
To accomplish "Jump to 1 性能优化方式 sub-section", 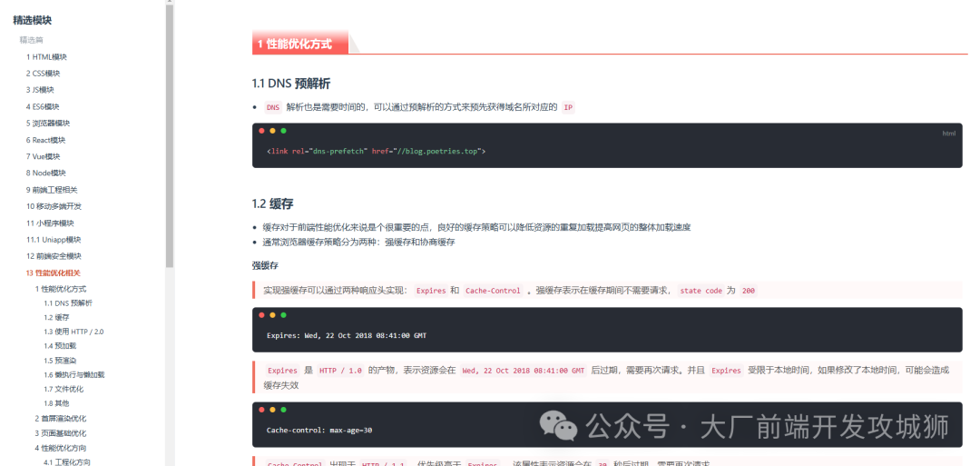I will click(x=61, y=289).
